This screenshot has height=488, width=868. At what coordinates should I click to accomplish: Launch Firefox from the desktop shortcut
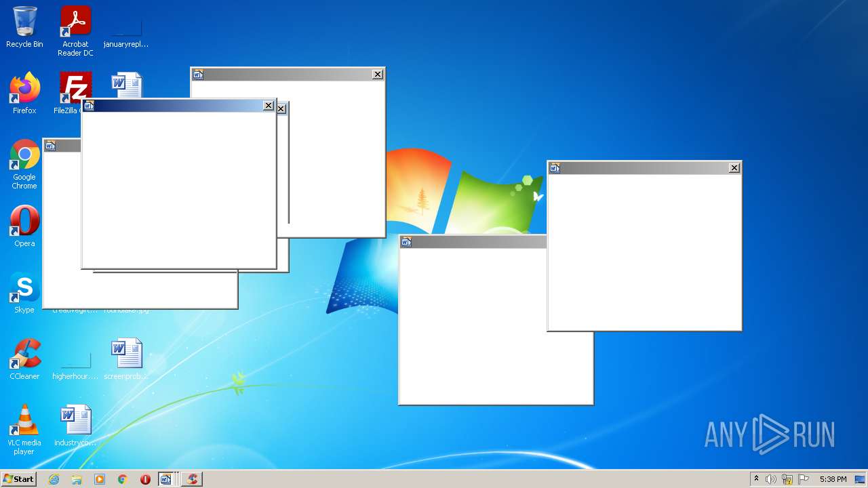24,93
